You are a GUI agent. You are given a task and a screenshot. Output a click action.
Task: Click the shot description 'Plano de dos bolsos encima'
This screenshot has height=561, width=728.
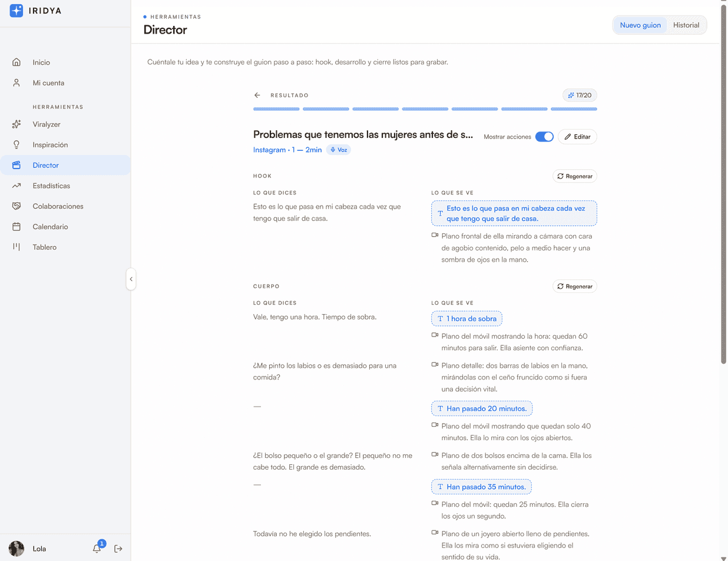517,461
